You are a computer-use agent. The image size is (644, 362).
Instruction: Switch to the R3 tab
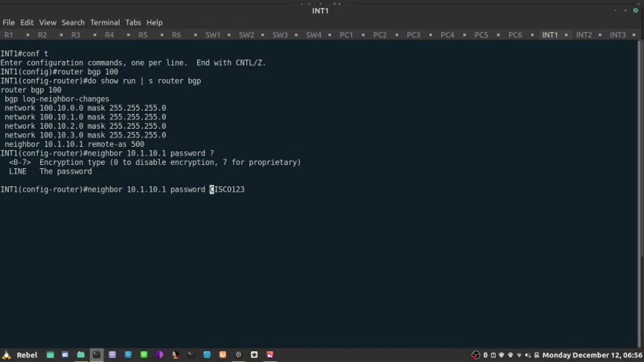pos(75,35)
